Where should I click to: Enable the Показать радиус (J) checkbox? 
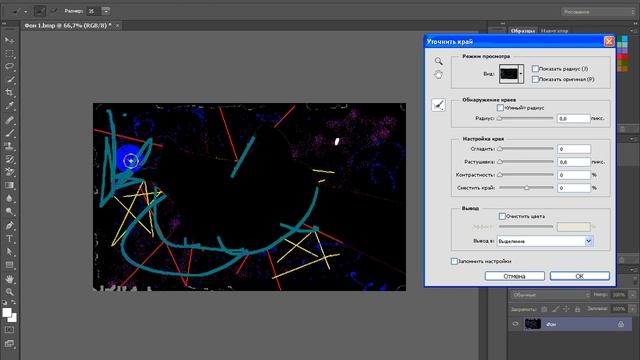[x=535, y=69]
